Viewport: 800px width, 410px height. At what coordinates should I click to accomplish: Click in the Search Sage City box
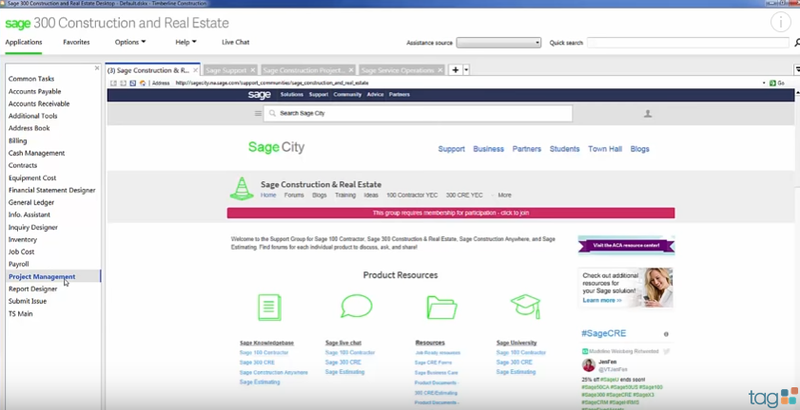[x=418, y=113]
